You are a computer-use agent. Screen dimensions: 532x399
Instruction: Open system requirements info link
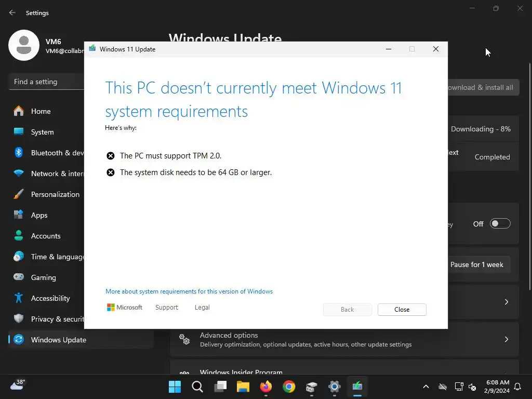(189, 291)
